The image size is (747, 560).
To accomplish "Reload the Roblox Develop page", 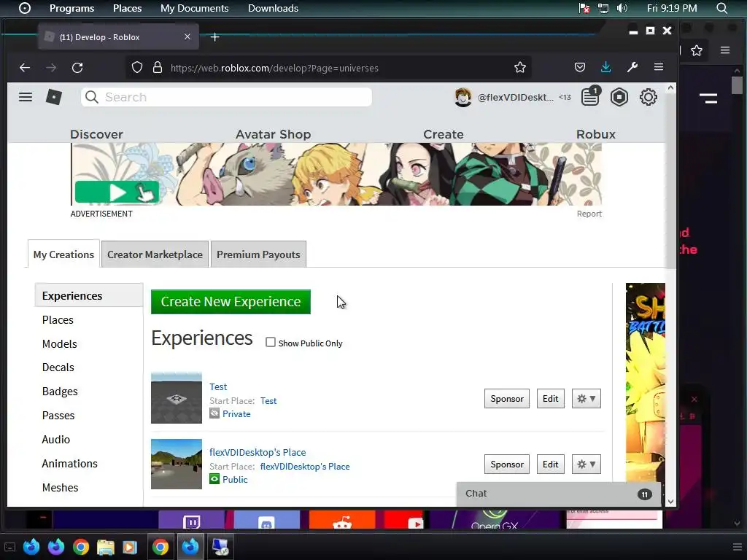I will tap(77, 68).
